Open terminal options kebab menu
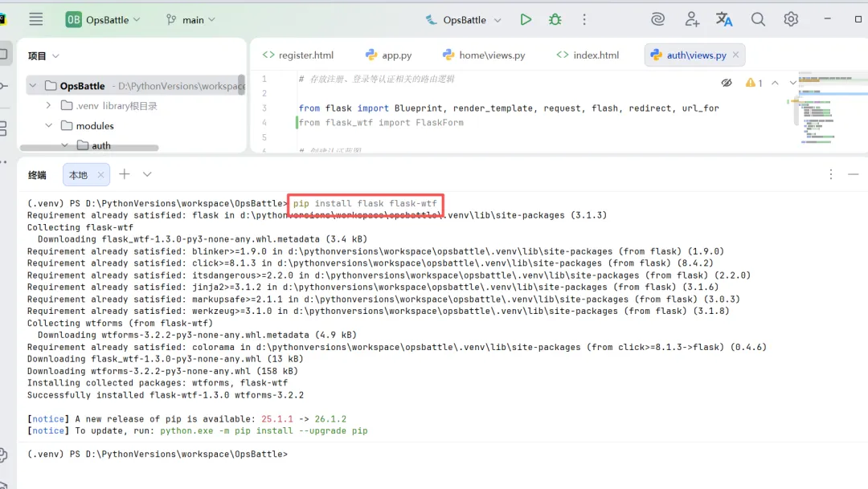The width and height of the screenshot is (868, 489). point(831,174)
